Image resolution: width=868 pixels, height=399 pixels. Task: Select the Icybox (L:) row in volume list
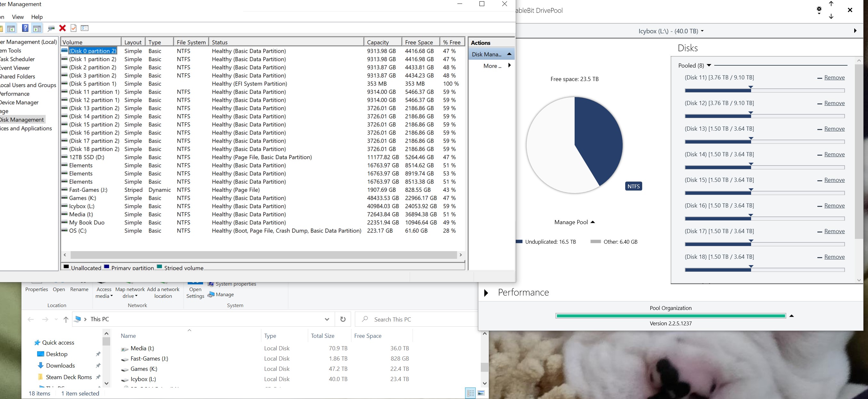(263, 206)
